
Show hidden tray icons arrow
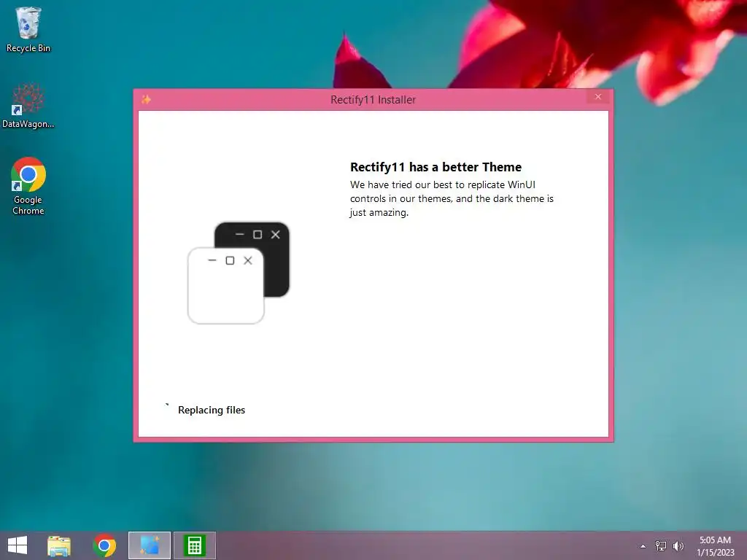tap(643, 546)
